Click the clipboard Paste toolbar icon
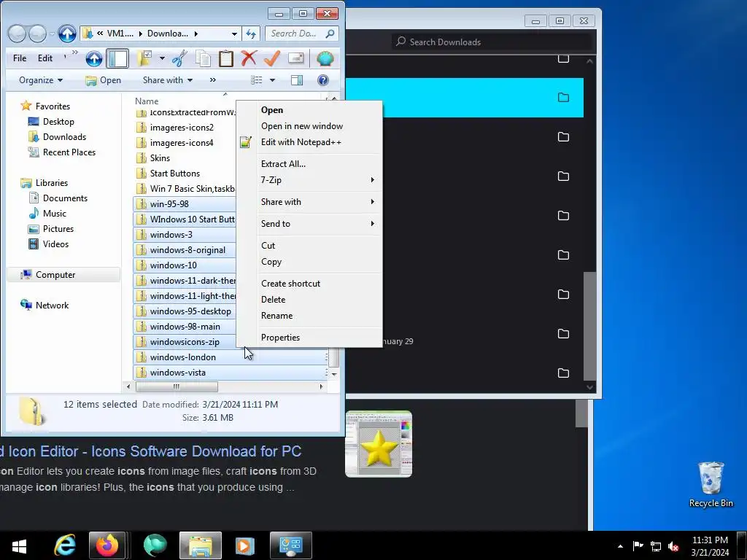The image size is (747, 560). [x=226, y=58]
